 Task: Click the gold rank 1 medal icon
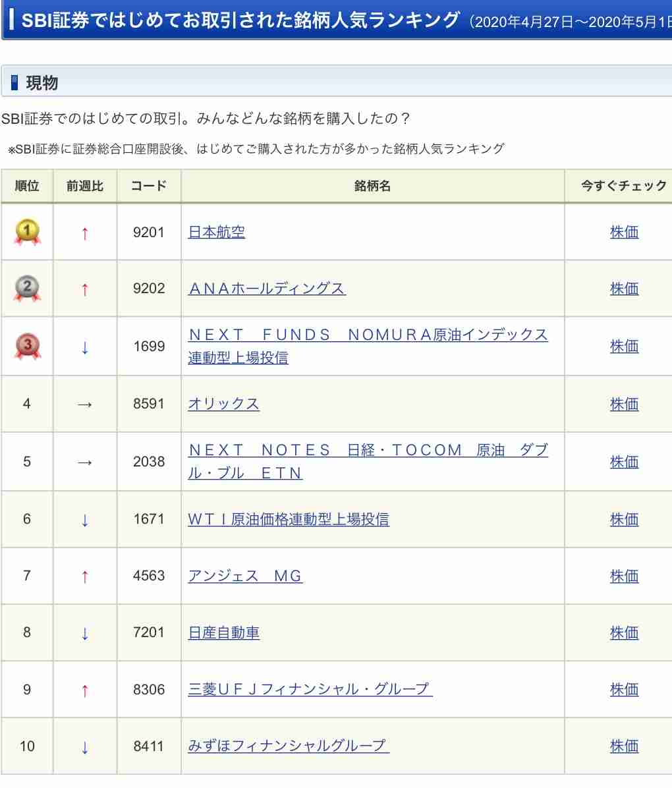[27, 232]
